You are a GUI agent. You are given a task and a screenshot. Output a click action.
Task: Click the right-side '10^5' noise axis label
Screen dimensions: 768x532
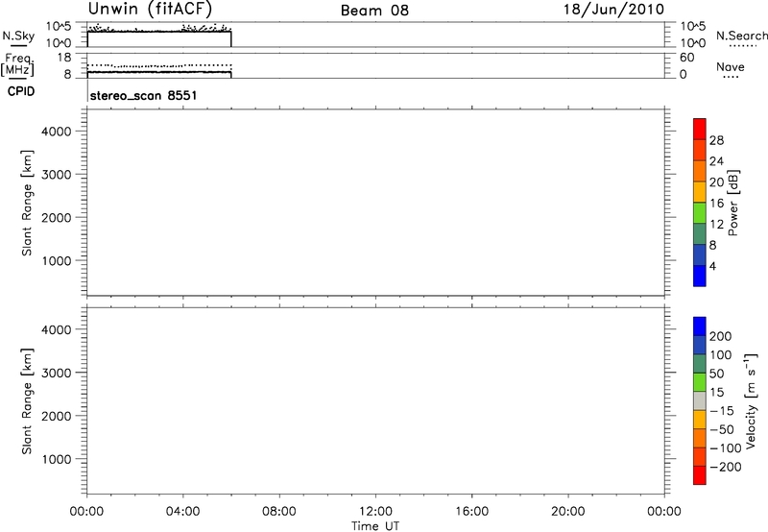692,26
